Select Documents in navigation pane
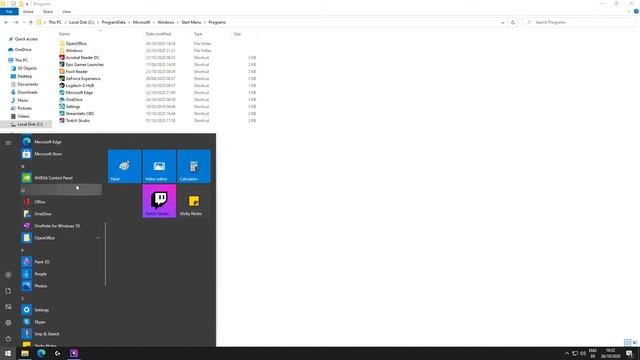The height and width of the screenshot is (360, 640). (27, 84)
